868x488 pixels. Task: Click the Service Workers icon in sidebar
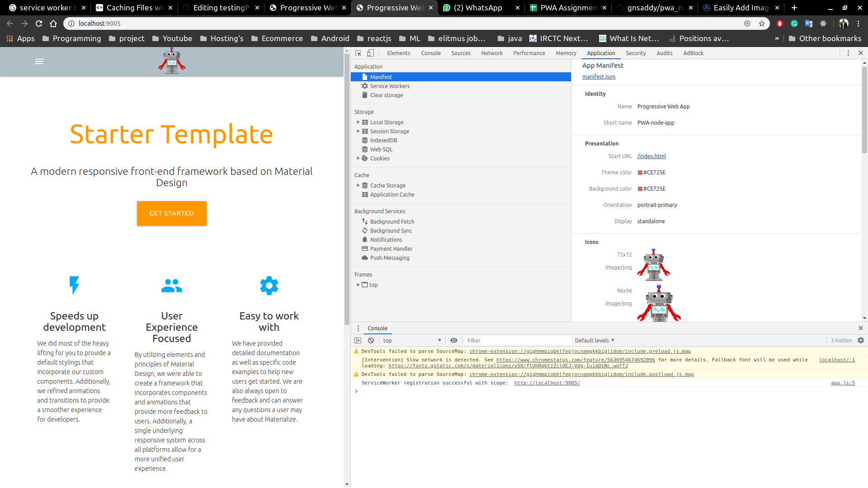[364, 86]
